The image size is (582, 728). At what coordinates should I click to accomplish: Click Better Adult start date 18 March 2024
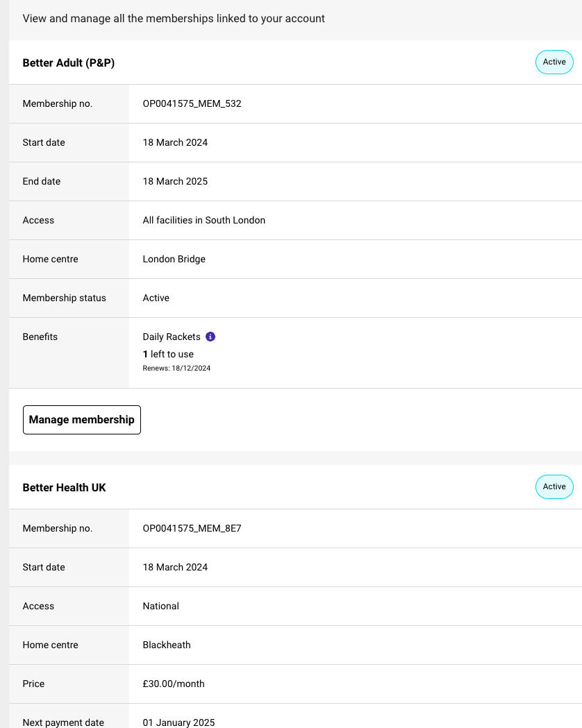pos(175,142)
